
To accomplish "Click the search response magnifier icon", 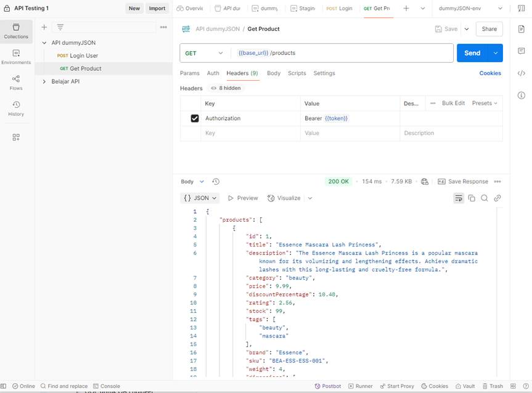I will point(485,198).
